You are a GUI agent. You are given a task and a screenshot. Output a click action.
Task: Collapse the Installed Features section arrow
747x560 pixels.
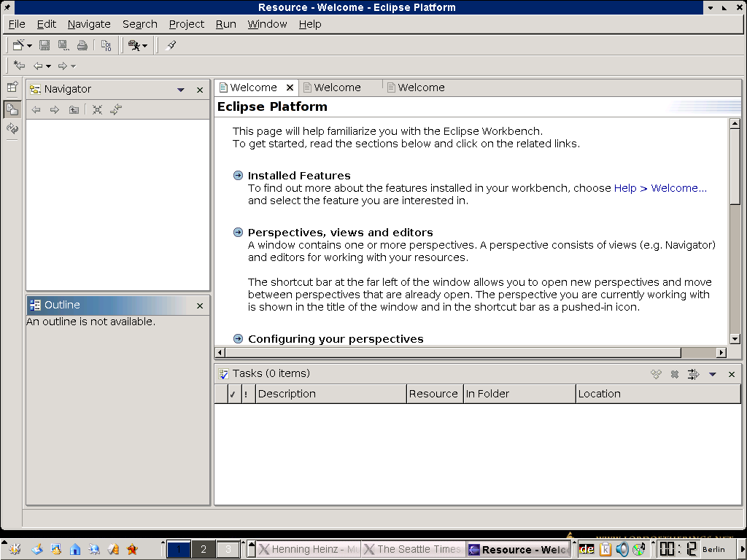(x=239, y=175)
